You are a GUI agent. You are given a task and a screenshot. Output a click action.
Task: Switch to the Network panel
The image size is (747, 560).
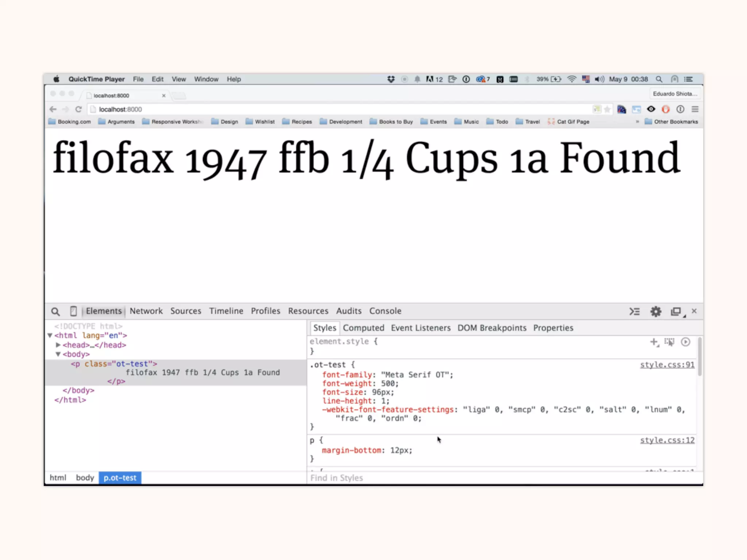(146, 311)
